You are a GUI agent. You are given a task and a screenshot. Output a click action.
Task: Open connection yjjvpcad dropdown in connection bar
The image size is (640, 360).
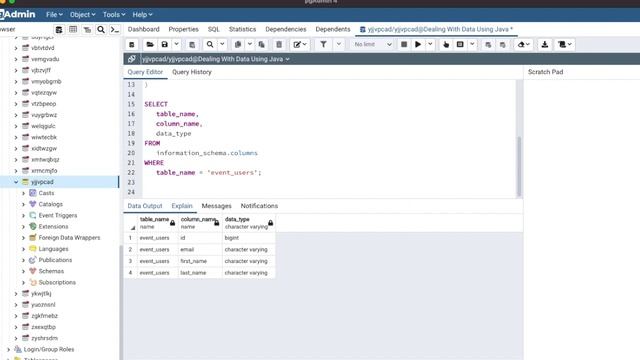216,59
